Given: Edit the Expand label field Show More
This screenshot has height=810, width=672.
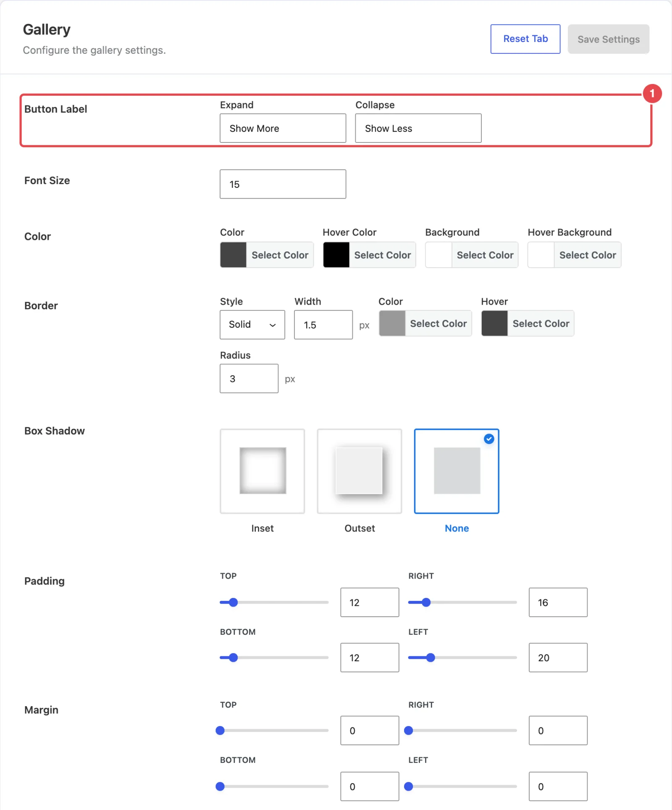Looking at the screenshot, I should click(283, 128).
